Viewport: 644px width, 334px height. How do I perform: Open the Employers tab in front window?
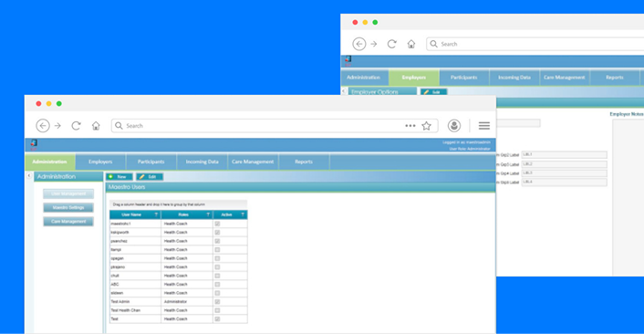[x=100, y=162]
